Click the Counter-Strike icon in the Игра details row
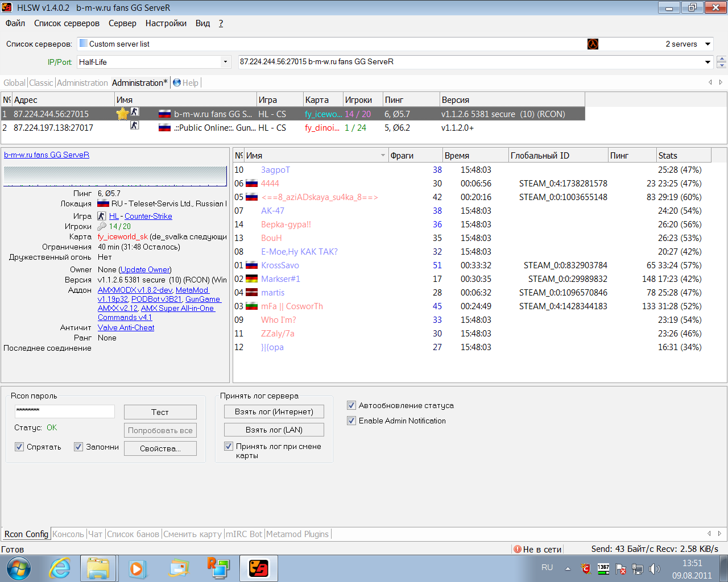Image resolution: width=728 pixels, height=582 pixels. coord(102,216)
